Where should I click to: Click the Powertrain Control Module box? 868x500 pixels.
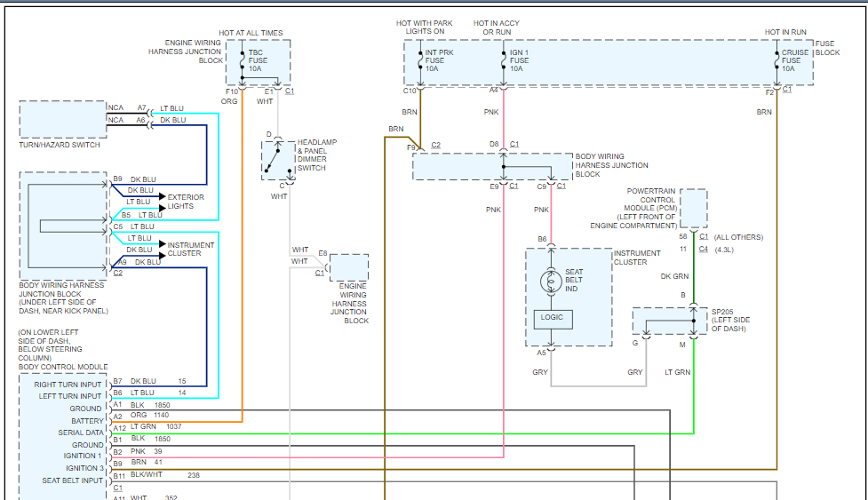tap(693, 209)
